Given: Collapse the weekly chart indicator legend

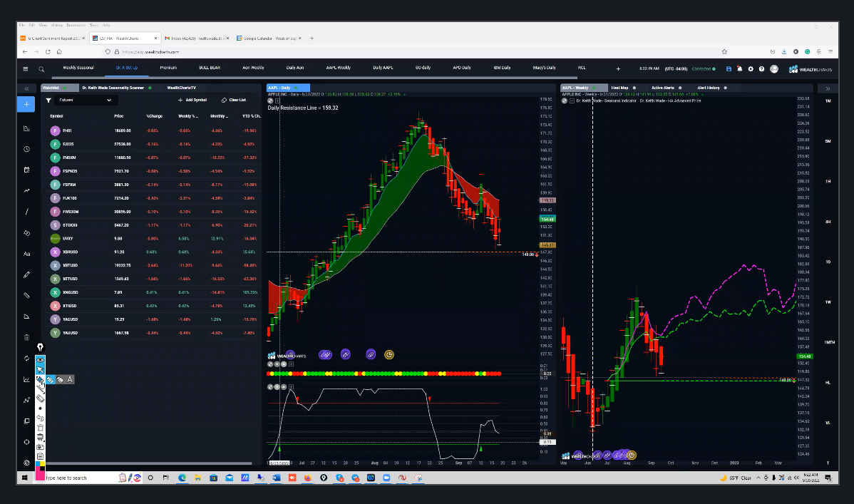Looking at the screenshot, I should click(x=571, y=101).
